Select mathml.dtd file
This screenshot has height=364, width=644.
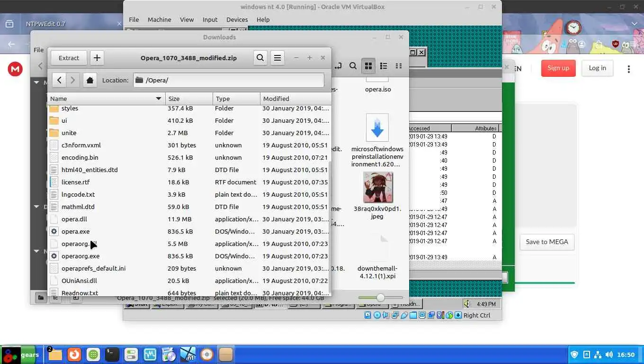tap(189, 207)
